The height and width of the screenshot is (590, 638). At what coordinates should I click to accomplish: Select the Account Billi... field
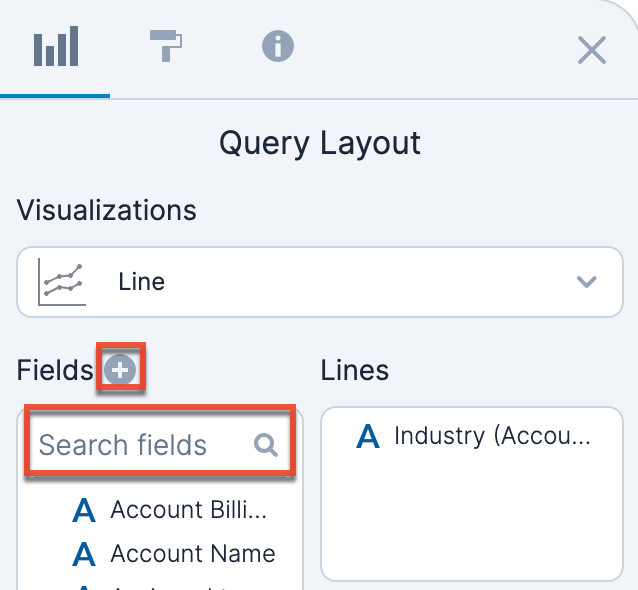pos(189,510)
